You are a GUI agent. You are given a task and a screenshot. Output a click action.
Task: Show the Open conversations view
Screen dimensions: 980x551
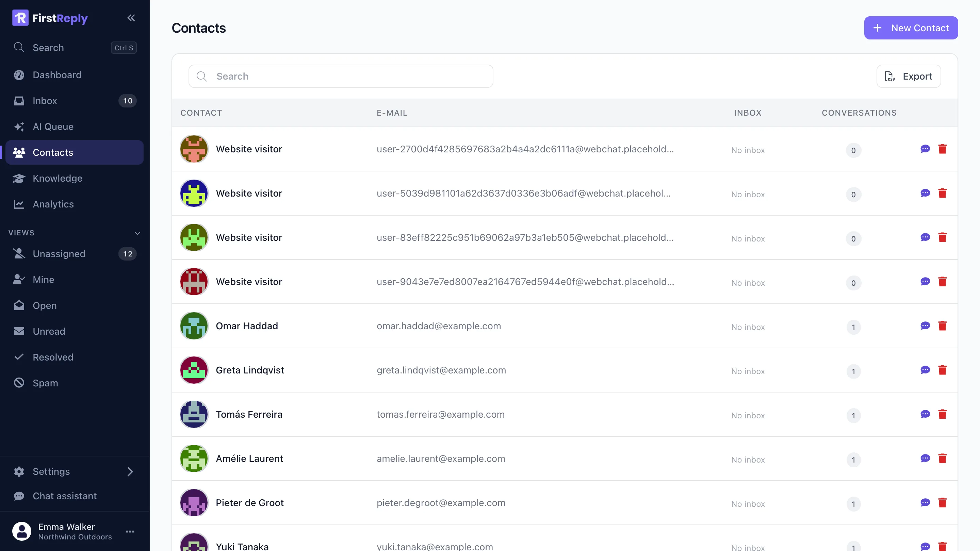[x=75, y=305]
